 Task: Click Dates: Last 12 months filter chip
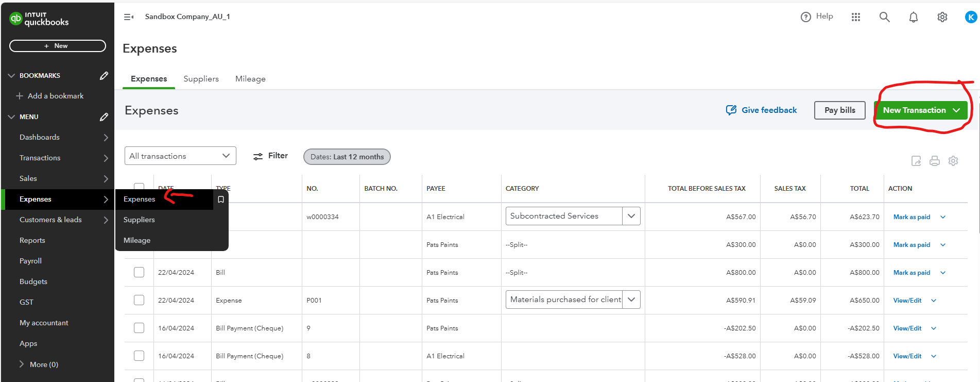[x=347, y=157]
